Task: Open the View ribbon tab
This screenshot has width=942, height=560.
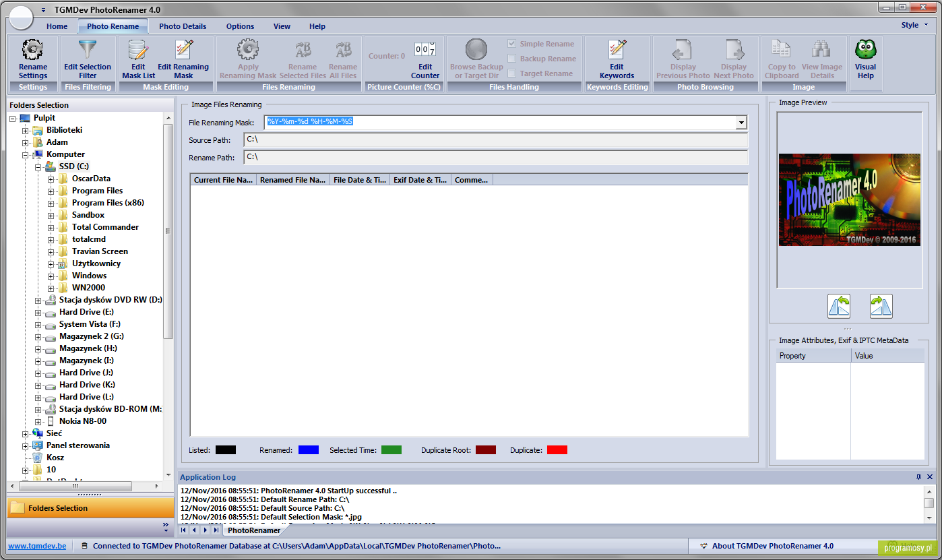Action: click(x=282, y=26)
